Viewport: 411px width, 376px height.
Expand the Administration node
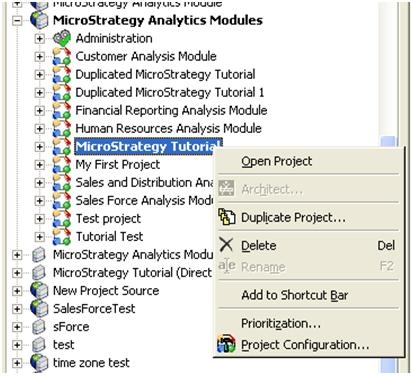39,38
